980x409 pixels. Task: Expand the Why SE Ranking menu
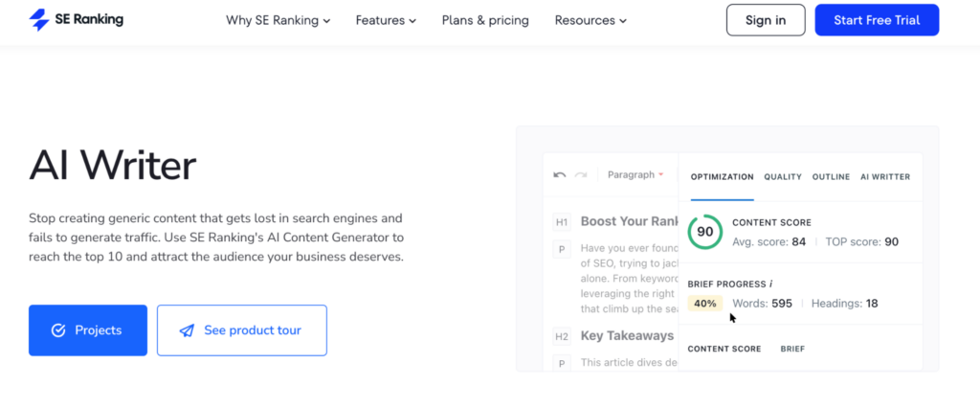point(278,20)
